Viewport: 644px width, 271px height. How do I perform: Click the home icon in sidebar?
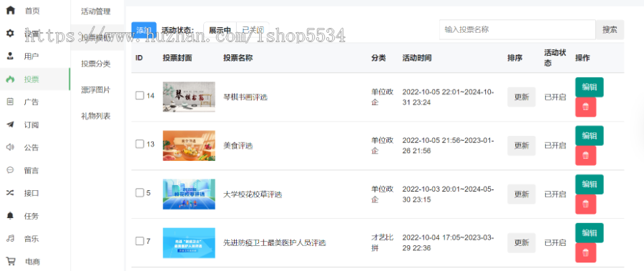[10, 10]
